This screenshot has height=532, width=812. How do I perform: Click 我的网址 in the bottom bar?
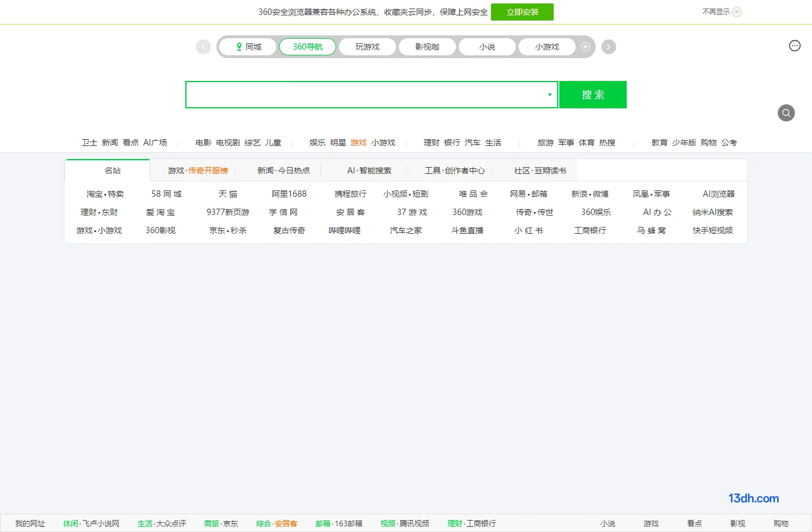30,523
